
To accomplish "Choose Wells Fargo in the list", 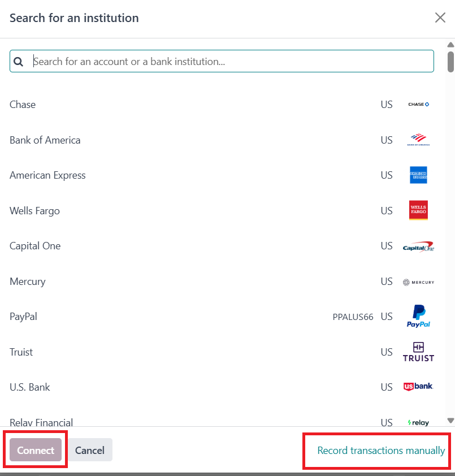I will [x=34, y=211].
